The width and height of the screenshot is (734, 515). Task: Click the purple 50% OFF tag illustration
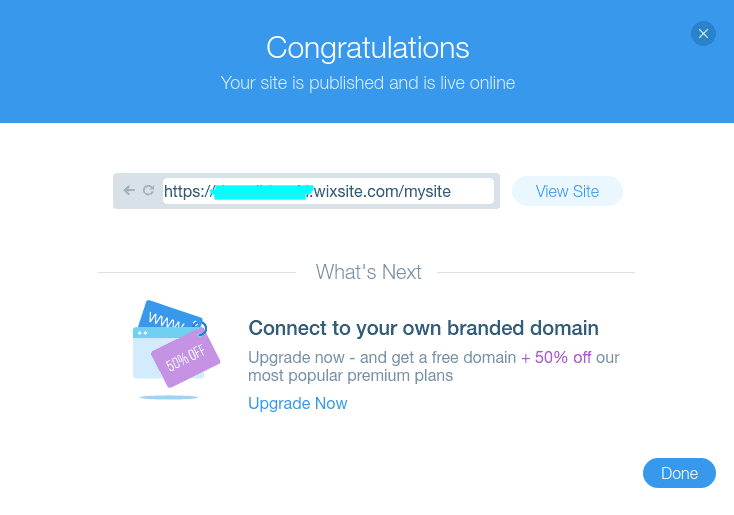pyautogui.click(x=186, y=357)
